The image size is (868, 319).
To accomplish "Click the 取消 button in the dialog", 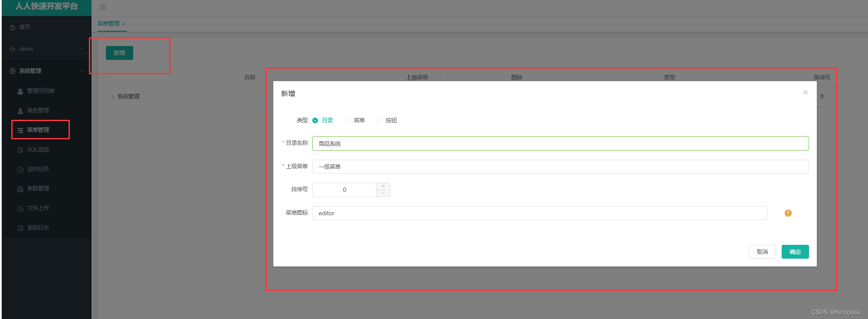I will click(762, 252).
